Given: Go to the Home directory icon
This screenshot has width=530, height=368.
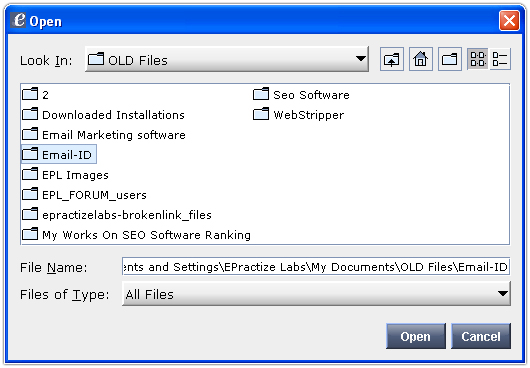Looking at the screenshot, I should 420,59.
